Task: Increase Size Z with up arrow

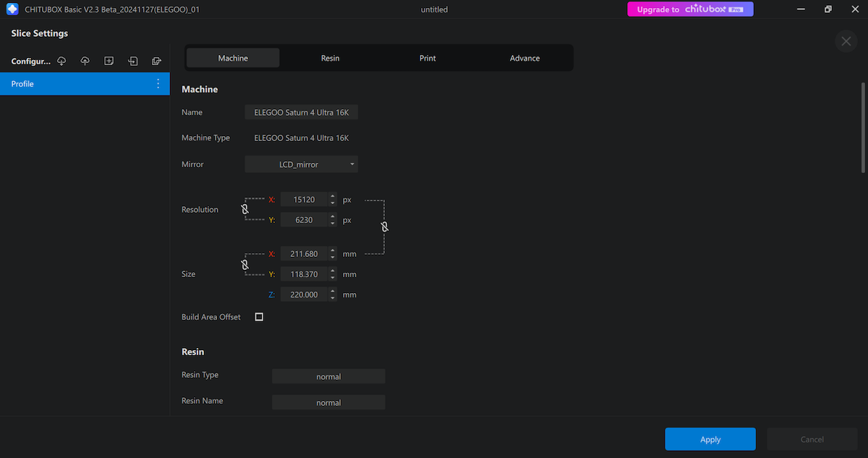Action: 333,291
